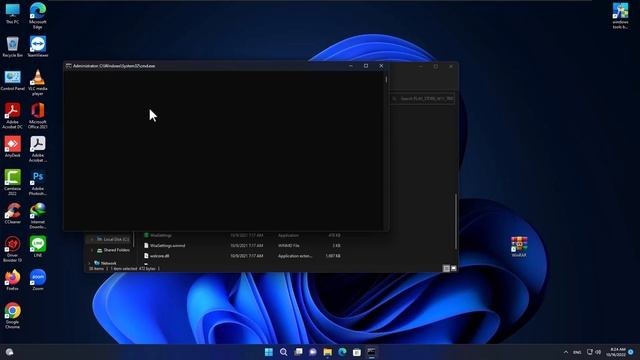This screenshot has width=640, height=360.
Task: Open the Zoom desktop shortcut
Action: click(38, 280)
